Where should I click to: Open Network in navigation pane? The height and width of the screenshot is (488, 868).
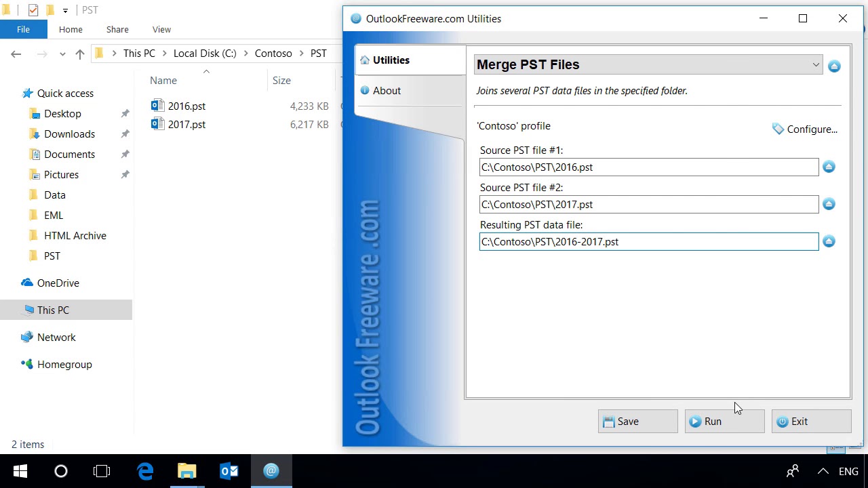click(x=56, y=338)
